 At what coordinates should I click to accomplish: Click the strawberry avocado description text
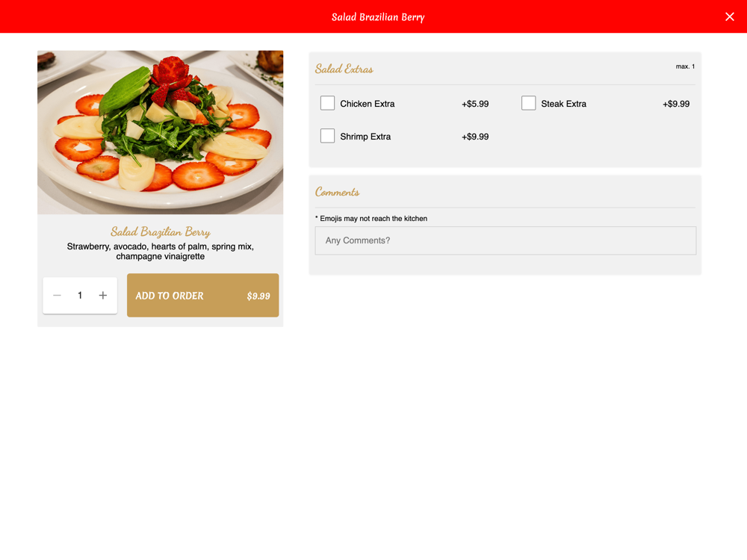161,252
